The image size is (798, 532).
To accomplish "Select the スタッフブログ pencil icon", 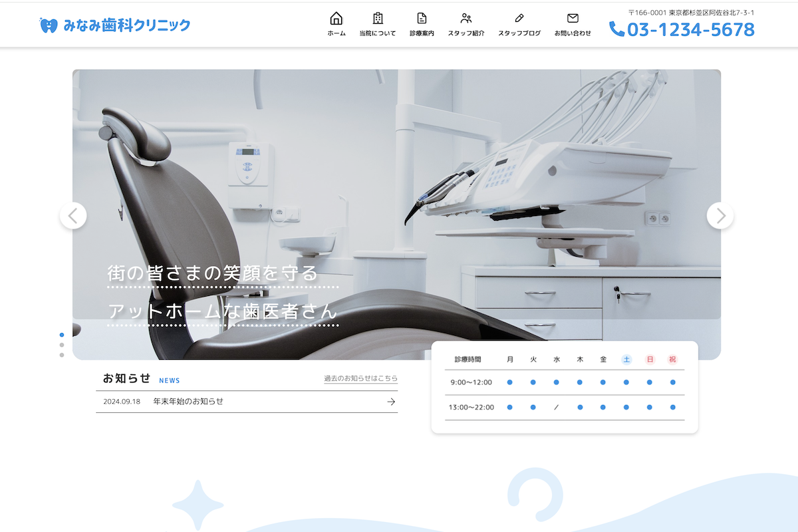I will point(519,18).
